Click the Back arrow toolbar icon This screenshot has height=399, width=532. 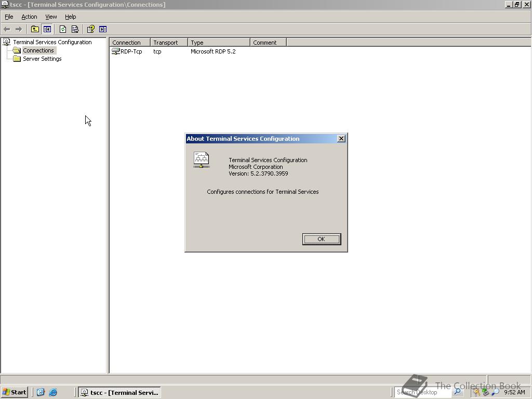(x=7, y=29)
